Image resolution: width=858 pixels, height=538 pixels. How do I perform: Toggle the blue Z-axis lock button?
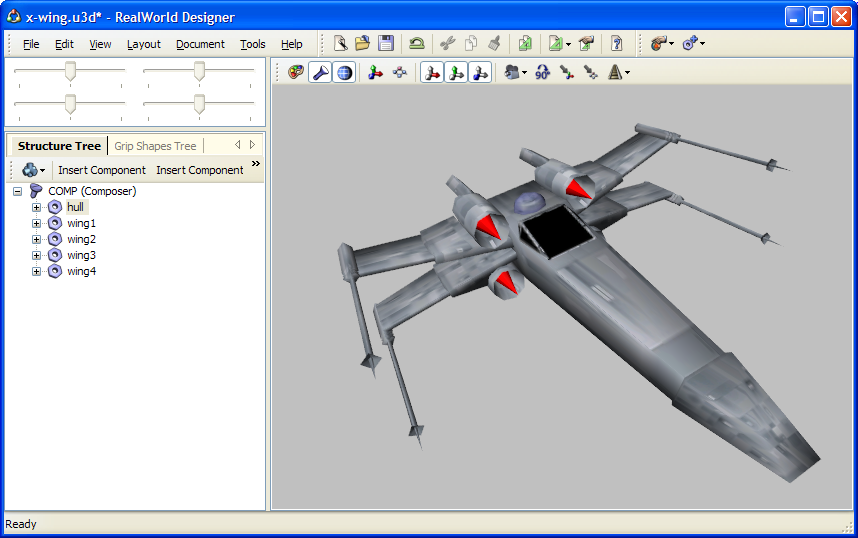pos(480,72)
